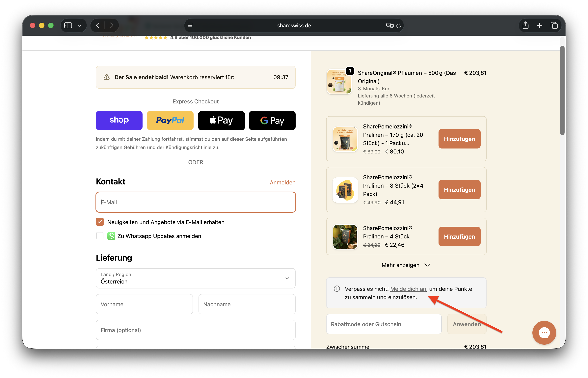This screenshot has height=378, width=588.
Task: Click the Rabattcode oder Gutschein field
Action: [x=384, y=324]
